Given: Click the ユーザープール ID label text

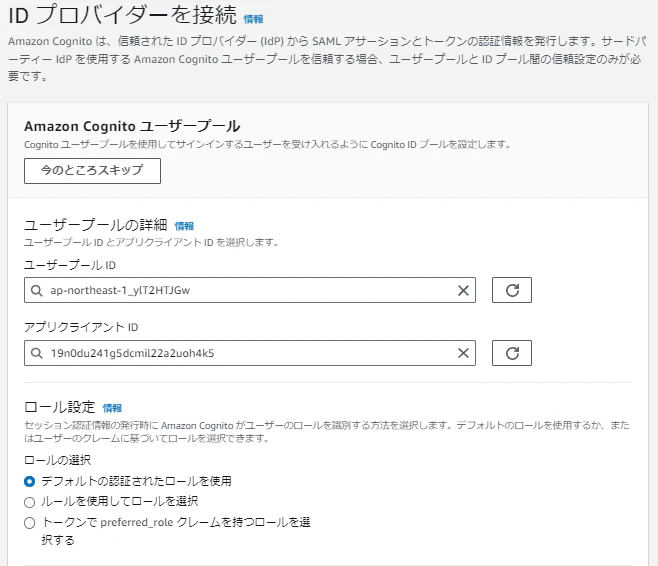Looking at the screenshot, I should click(70, 265).
